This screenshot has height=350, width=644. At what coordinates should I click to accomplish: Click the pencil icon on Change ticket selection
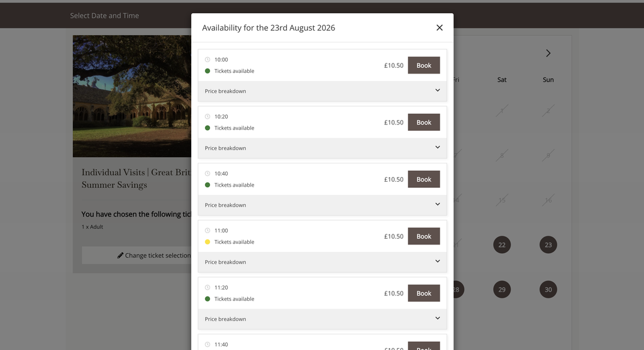point(120,255)
